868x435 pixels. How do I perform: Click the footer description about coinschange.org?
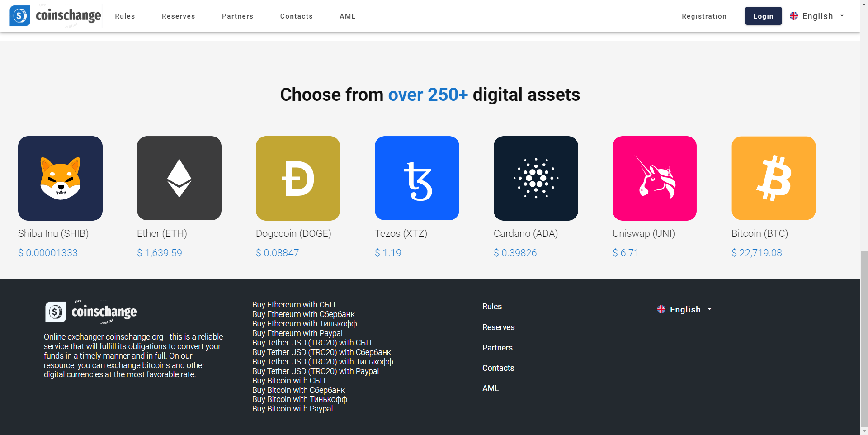click(133, 355)
